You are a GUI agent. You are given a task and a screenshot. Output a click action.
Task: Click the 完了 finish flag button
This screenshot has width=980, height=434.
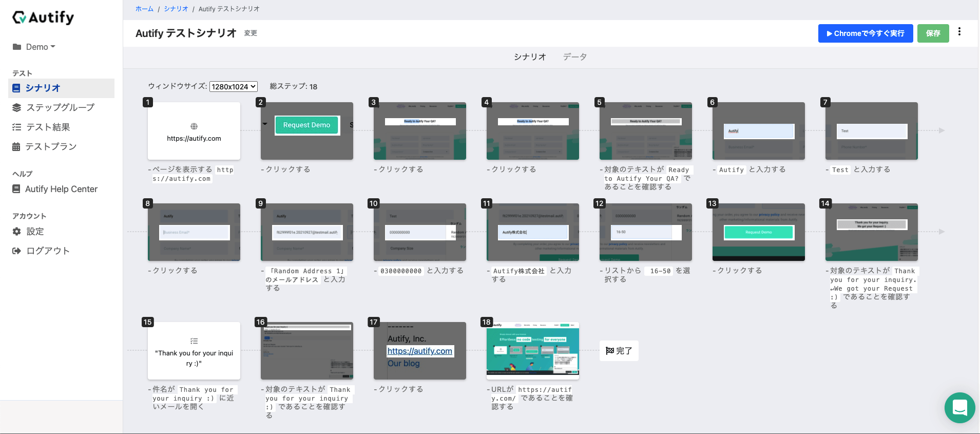pyautogui.click(x=619, y=351)
